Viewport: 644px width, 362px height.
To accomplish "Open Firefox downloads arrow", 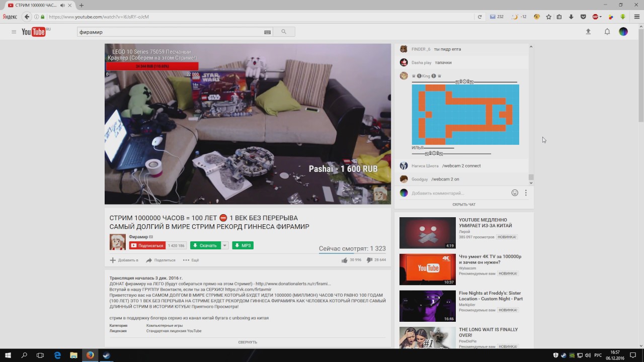I will click(571, 17).
